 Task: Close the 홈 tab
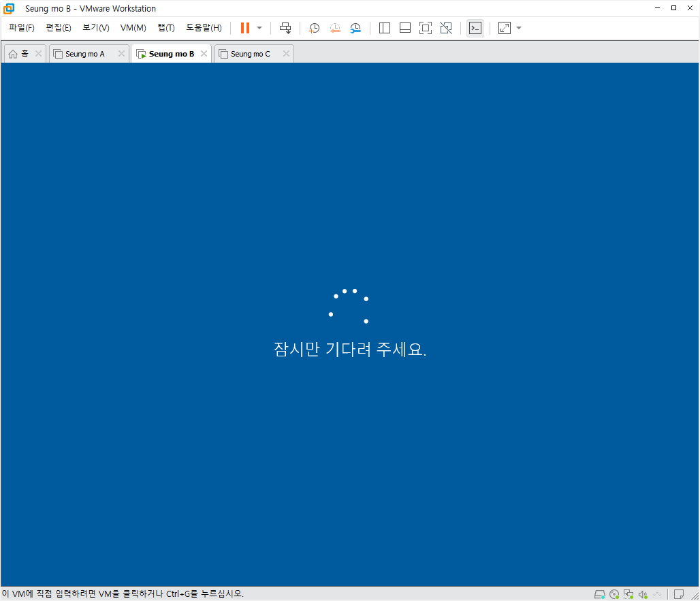(38, 54)
